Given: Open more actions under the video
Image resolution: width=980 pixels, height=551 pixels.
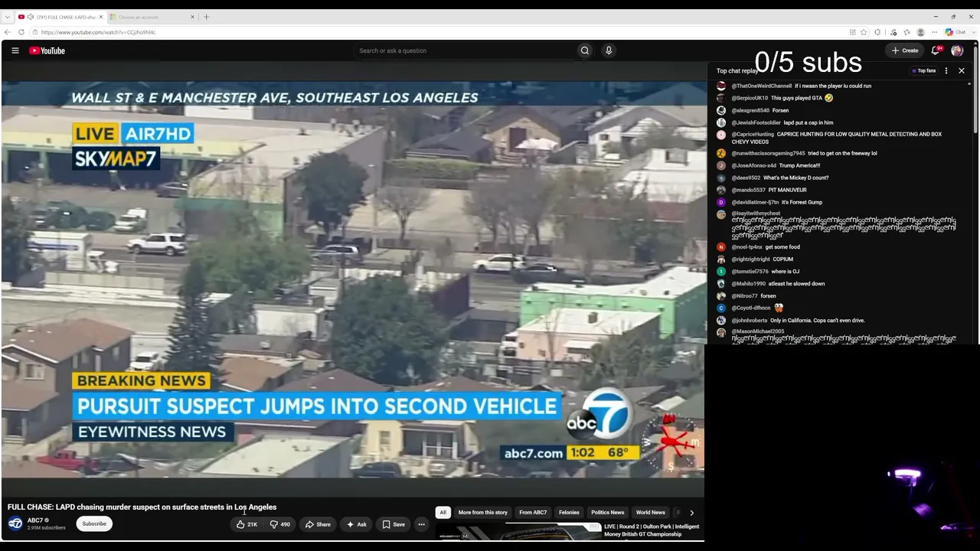Looking at the screenshot, I should (x=421, y=524).
